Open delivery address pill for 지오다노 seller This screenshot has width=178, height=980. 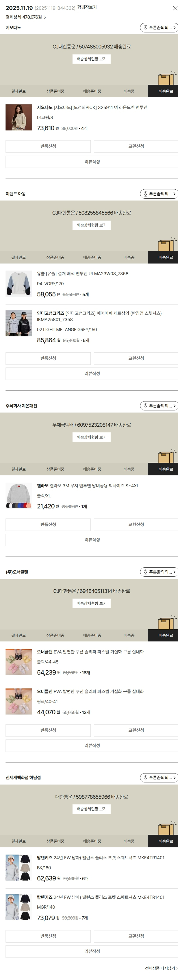click(x=159, y=28)
